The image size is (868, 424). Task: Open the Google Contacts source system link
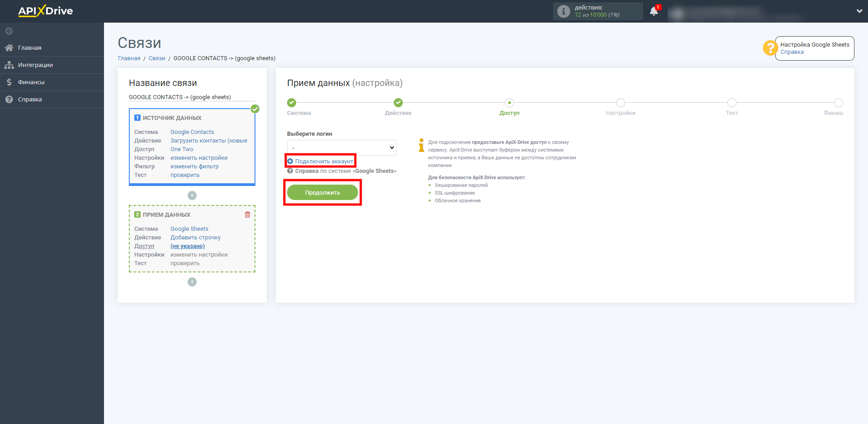point(192,132)
